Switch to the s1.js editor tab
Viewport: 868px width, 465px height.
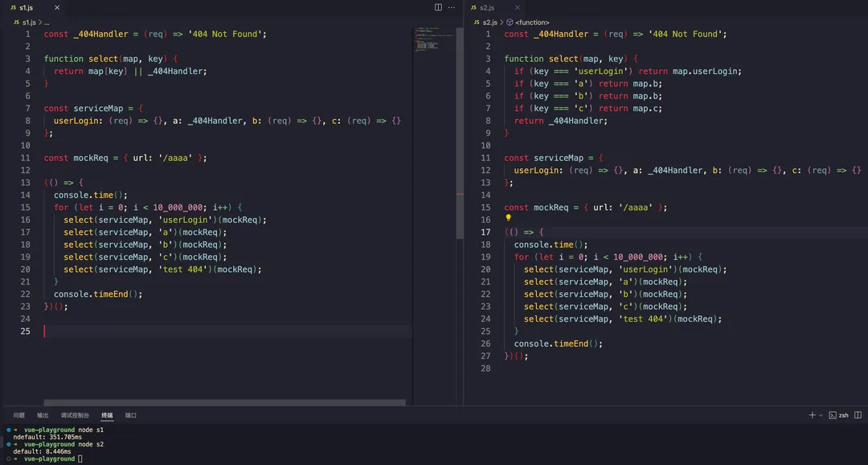27,7
